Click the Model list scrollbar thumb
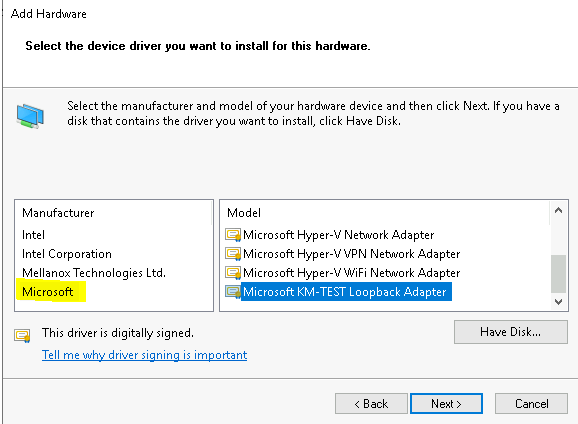 tap(558, 274)
